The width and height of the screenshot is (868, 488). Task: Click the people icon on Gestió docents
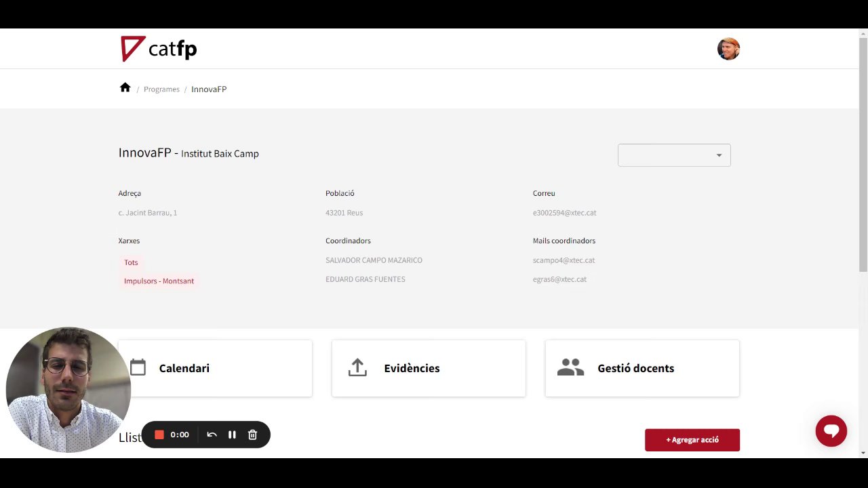pyautogui.click(x=570, y=367)
